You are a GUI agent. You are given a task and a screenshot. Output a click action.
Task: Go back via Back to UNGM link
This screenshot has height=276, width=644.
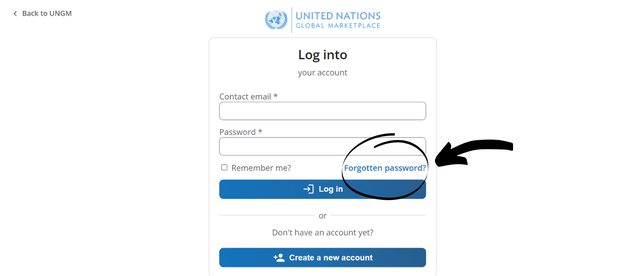pyautogui.click(x=42, y=14)
